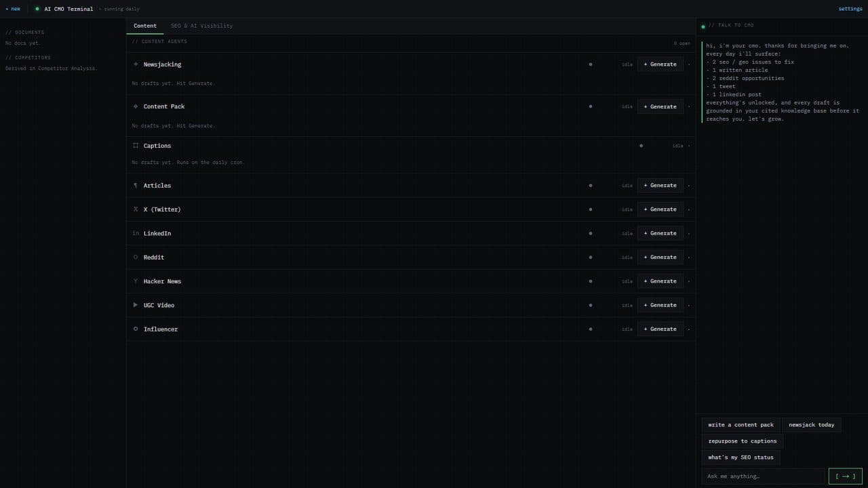This screenshot has height=488, width=868.
Task: Expand the Captions row caret
Action: click(x=689, y=146)
